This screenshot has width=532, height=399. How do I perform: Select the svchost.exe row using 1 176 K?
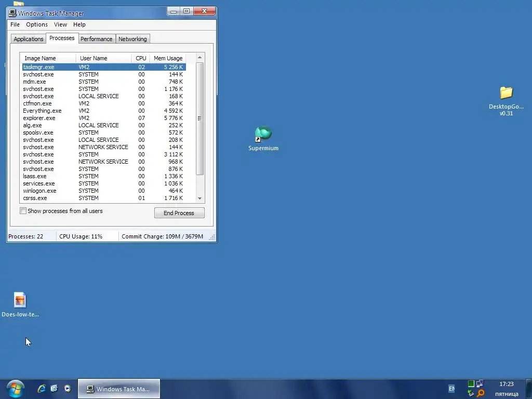click(104, 89)
